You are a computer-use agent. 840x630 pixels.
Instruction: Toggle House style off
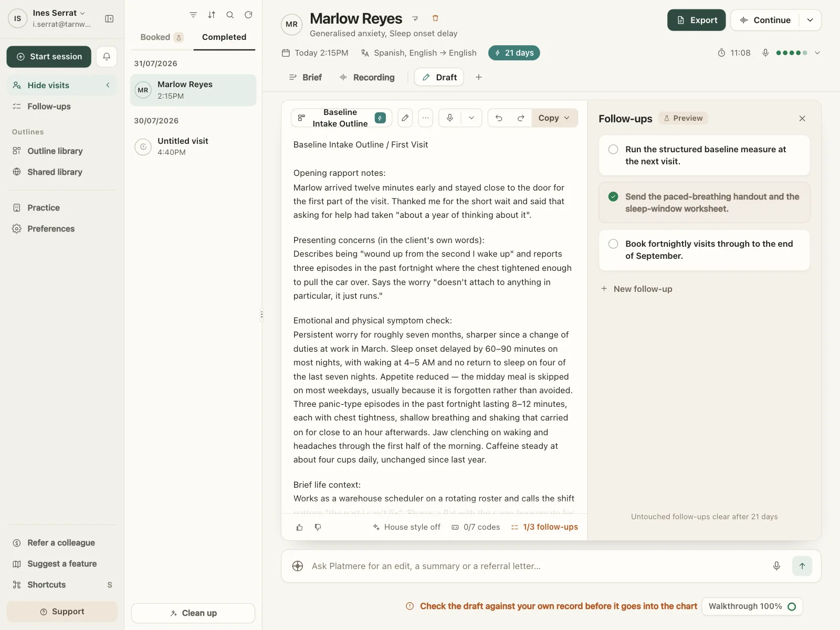click(x=406, y=527)
